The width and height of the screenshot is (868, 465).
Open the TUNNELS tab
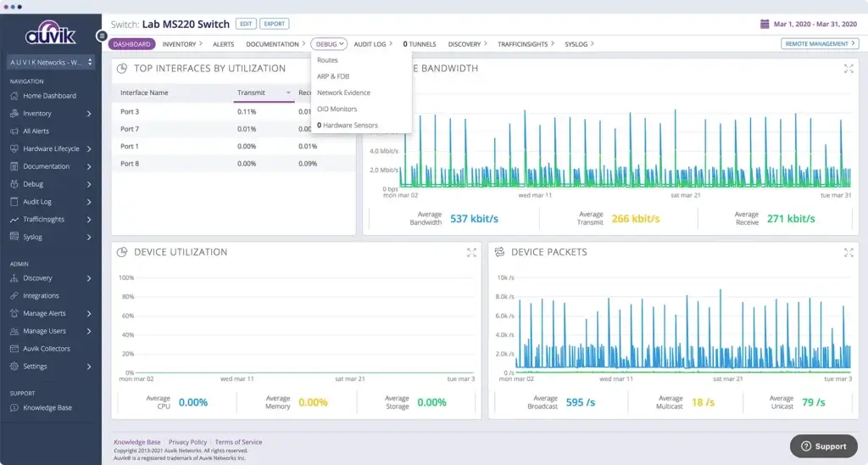point(420,44)
